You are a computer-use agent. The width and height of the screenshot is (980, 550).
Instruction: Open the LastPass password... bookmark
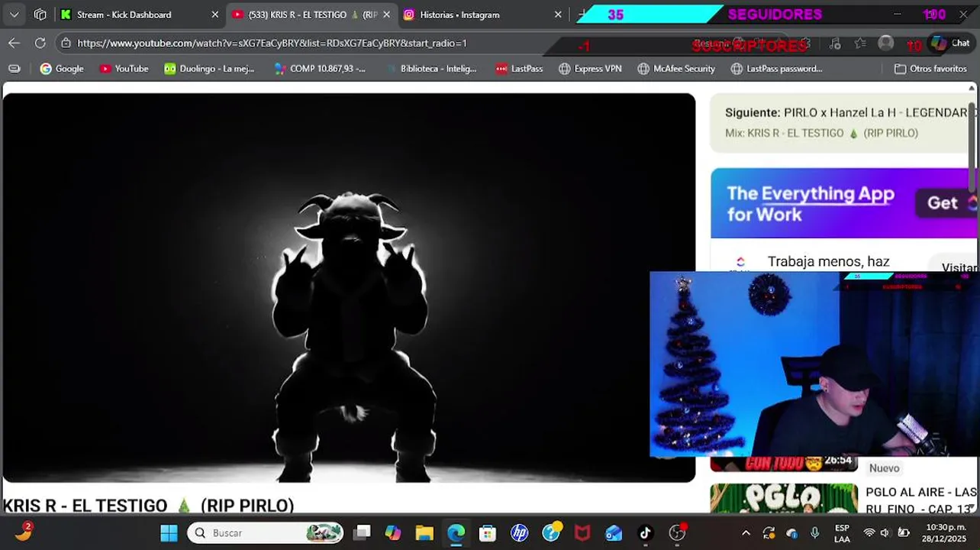[776, 69]
